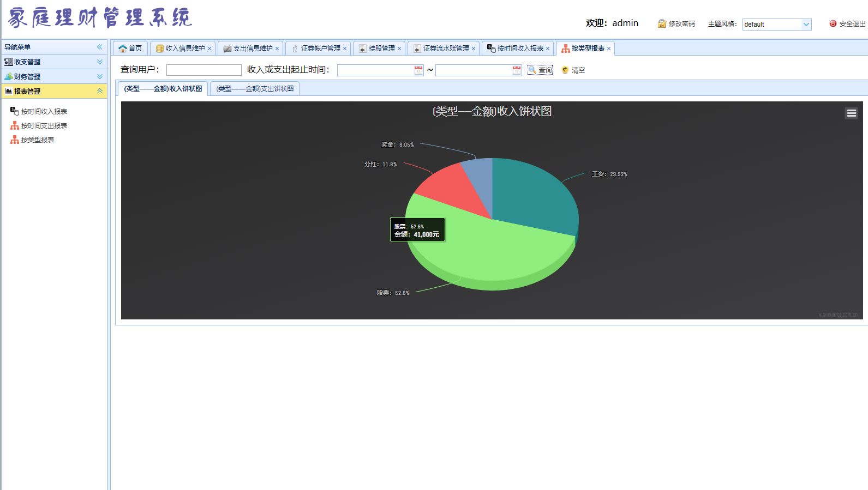Close the 证券帐户管理 tab
Viewport: 868px width, 490px height.
coord(345,49)
